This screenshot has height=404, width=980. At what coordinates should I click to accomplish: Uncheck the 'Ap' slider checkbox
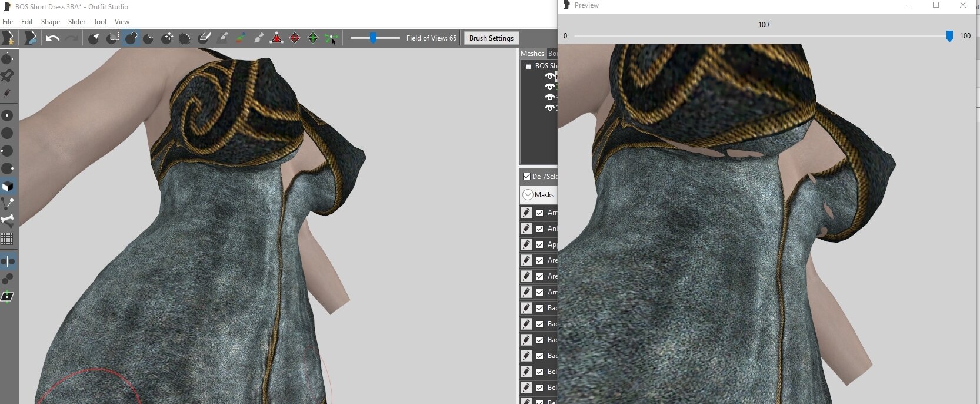click(540, 244)
